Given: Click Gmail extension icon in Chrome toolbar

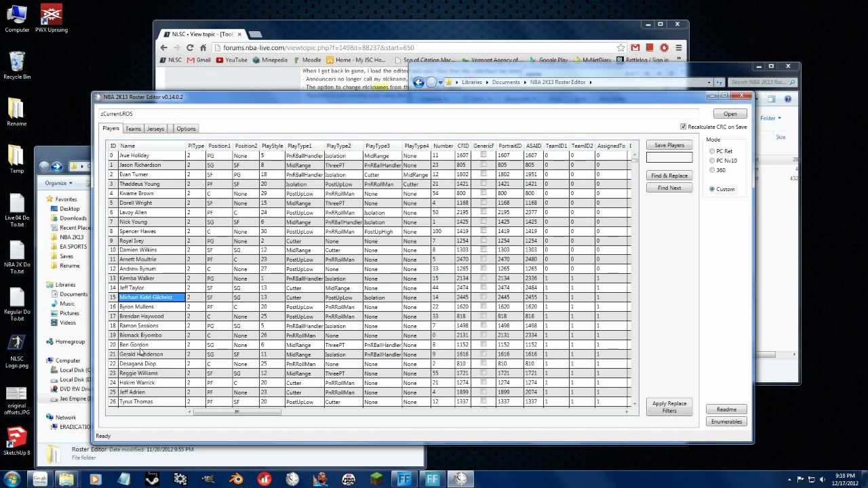Looking at the screenshot, I should 635,47.
